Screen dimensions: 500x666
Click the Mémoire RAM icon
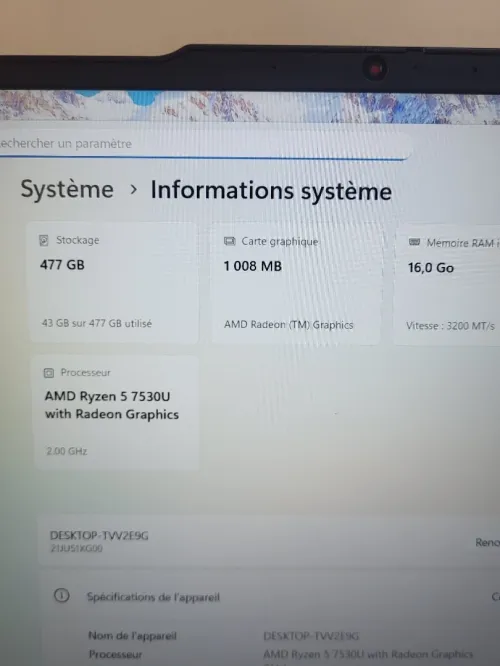tap(414, 242)
